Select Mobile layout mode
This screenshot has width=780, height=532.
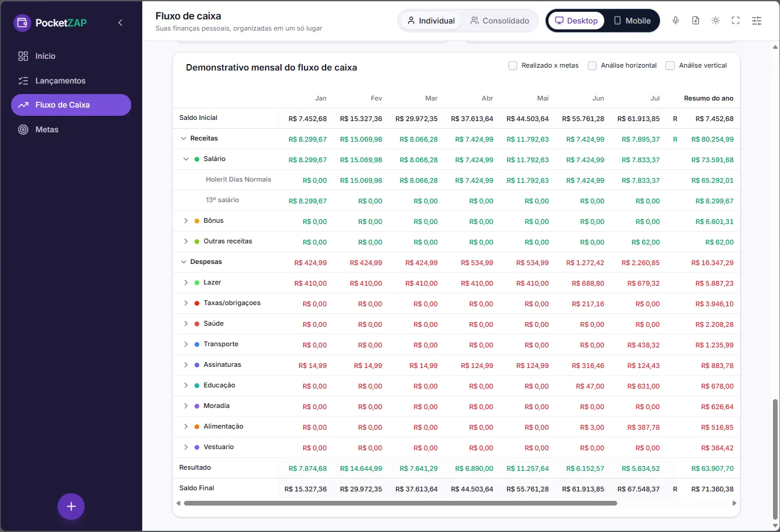tap(632, 21)
